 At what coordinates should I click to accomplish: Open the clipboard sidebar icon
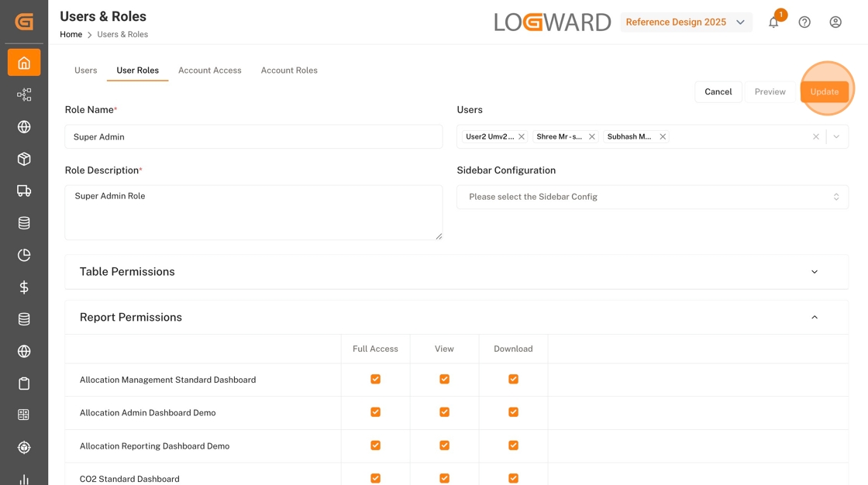tap(24, 384)
